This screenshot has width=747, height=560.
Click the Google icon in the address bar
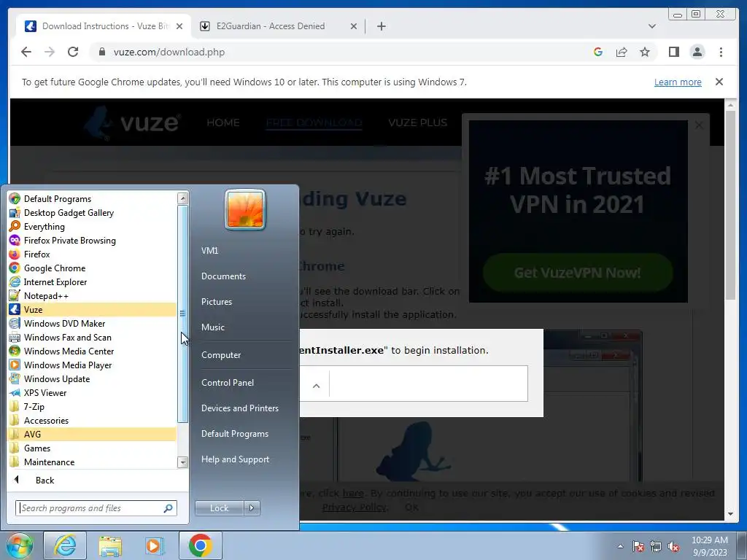pos(598,52)
